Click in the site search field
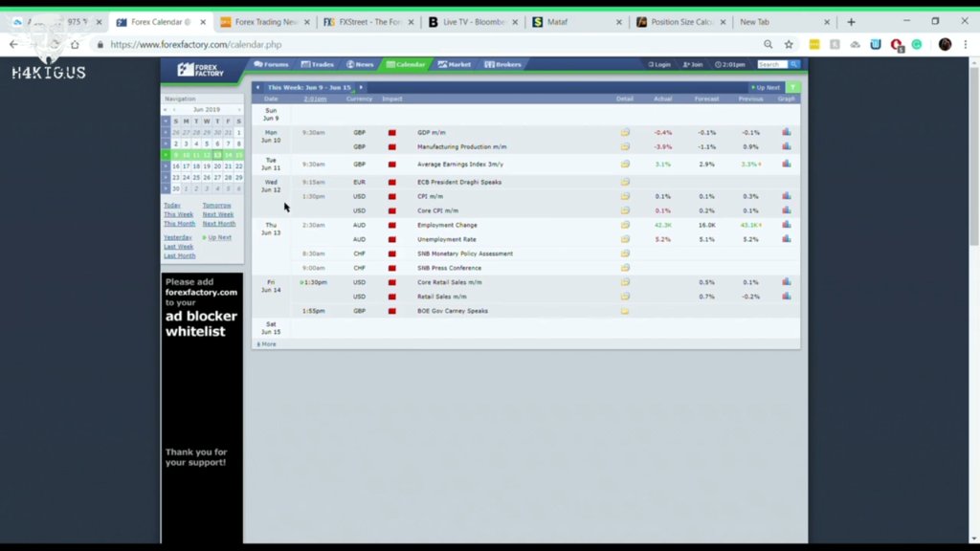The image size is (980, 551). click(772, 64)
